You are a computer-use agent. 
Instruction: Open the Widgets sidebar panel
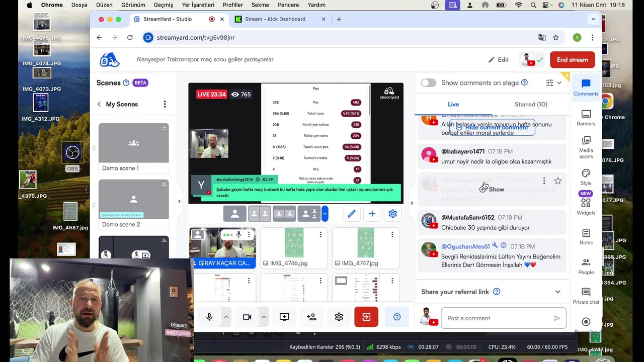coord(586,206)
